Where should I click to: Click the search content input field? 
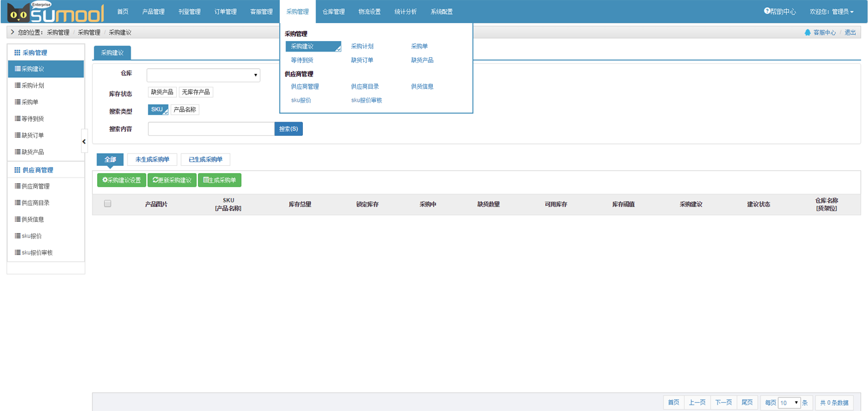pyautogui.click(x=211, y=129)
